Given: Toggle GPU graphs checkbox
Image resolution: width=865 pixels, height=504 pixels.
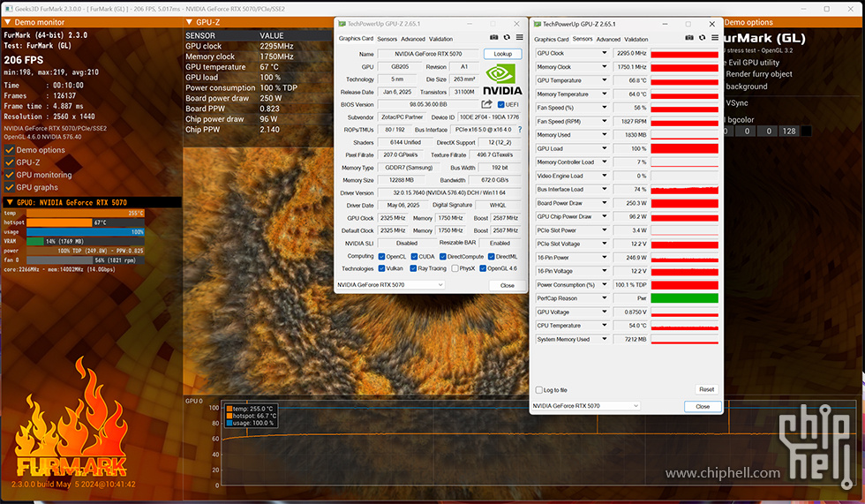Looking at the screenshot, I should (10, 187).
